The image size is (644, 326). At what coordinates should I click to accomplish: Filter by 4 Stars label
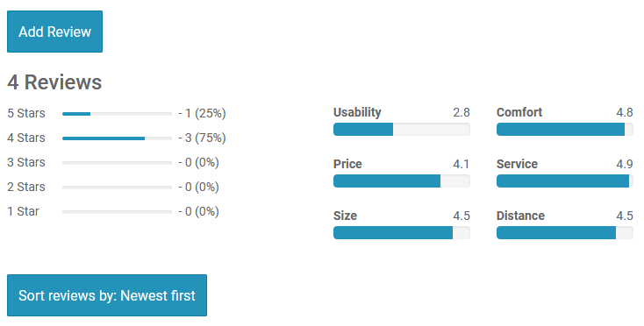click(x=26, y=138)
